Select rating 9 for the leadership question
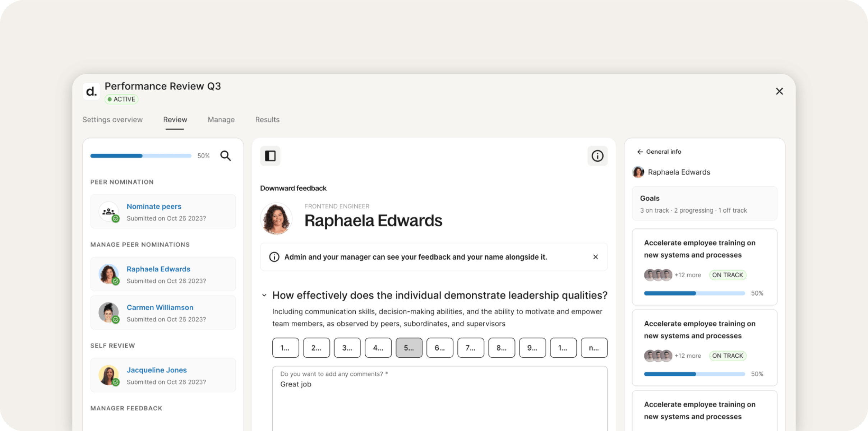The height and width of the screenshot is (431, 868). 532,347
